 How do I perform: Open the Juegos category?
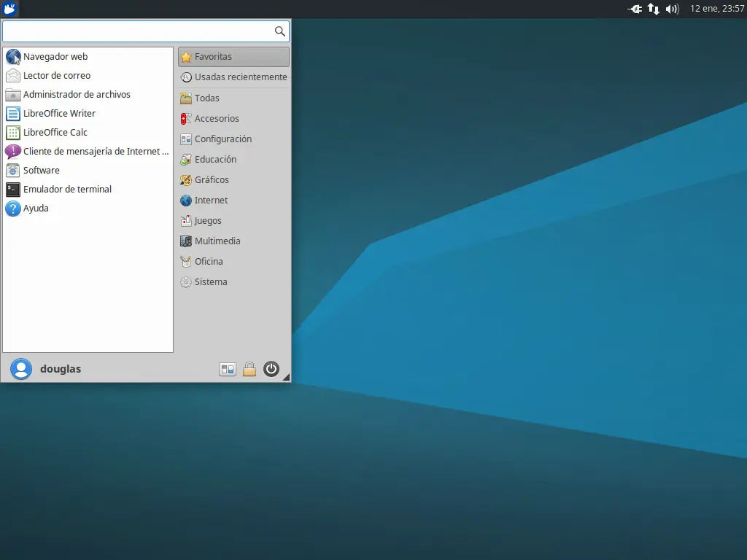(233, 221)
